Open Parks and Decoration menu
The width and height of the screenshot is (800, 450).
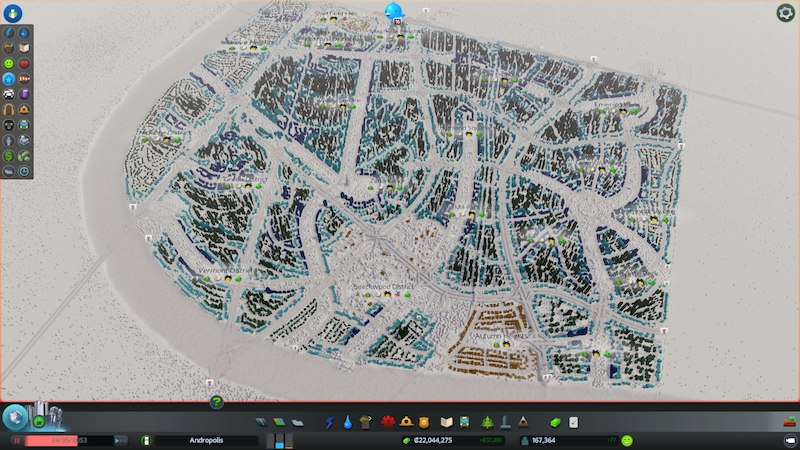point(487,422)
